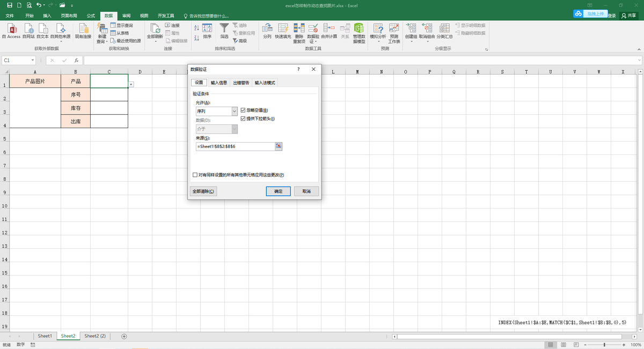Click the 自网站 (From Web) icon
This screenshot has width=644, height=349.
[x=28, y=31]
